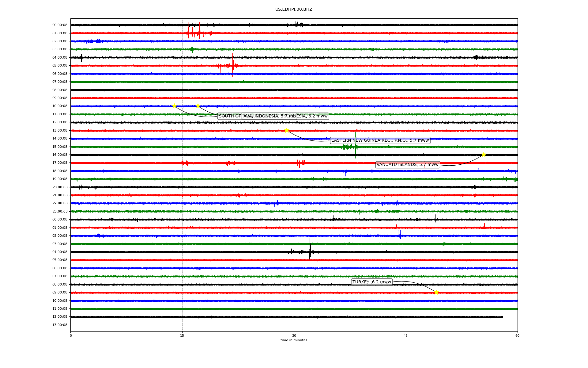Click the tall green spike on the 15:00:08 trace
The height and width of the screenshot is (368, 588).
coord(355,145)
